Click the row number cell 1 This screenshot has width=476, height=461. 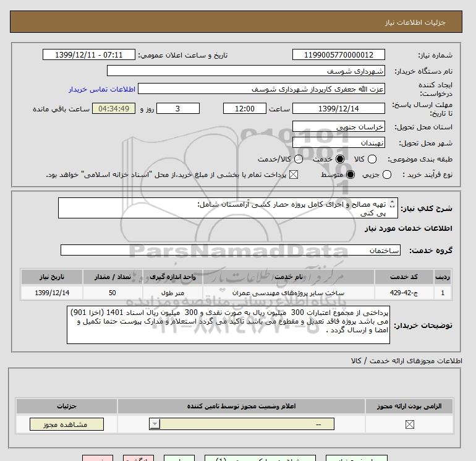coord(442,293)
